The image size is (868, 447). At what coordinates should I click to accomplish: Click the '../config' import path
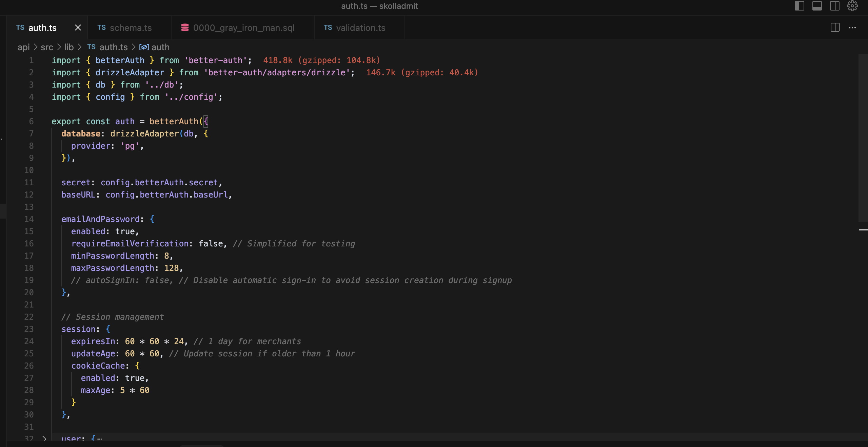tap(191, 97)
